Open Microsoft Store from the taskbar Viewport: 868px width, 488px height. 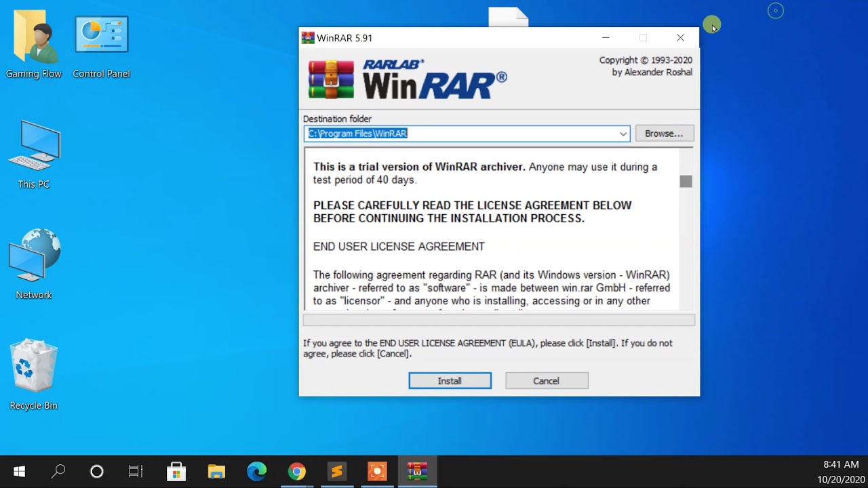(x=176, y=472)
